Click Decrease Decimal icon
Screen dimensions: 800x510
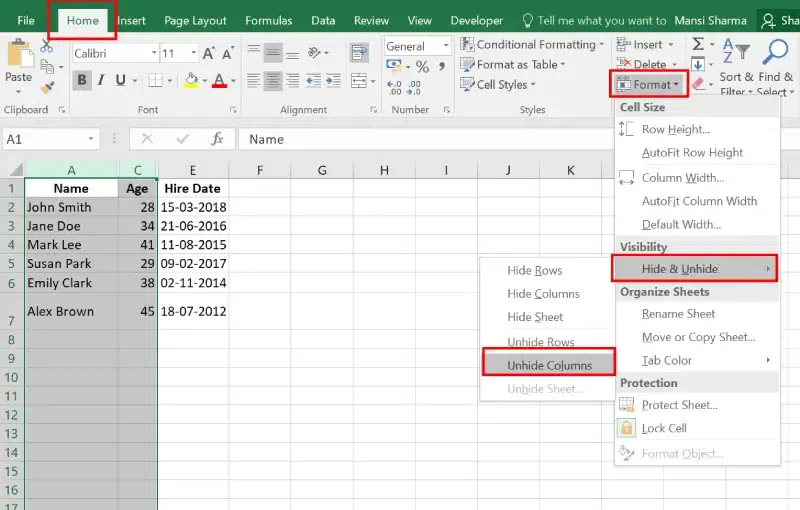point(414,87)
